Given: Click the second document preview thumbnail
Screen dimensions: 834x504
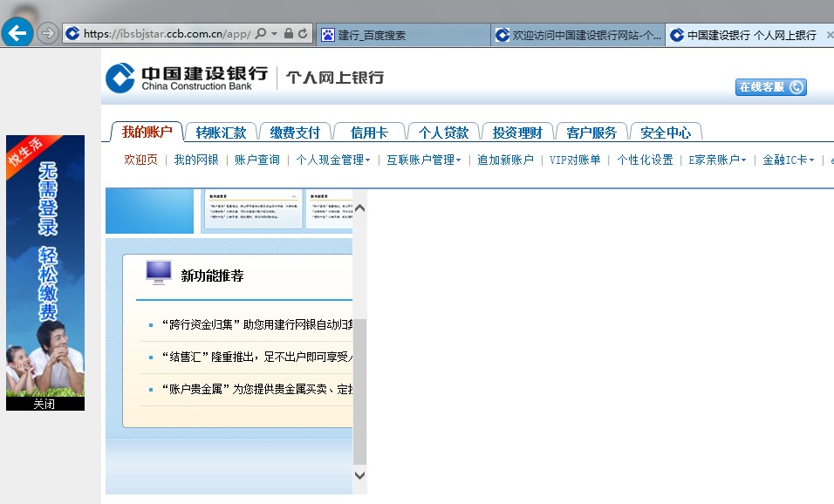Looking at the screenshot, I should (329, 210).
